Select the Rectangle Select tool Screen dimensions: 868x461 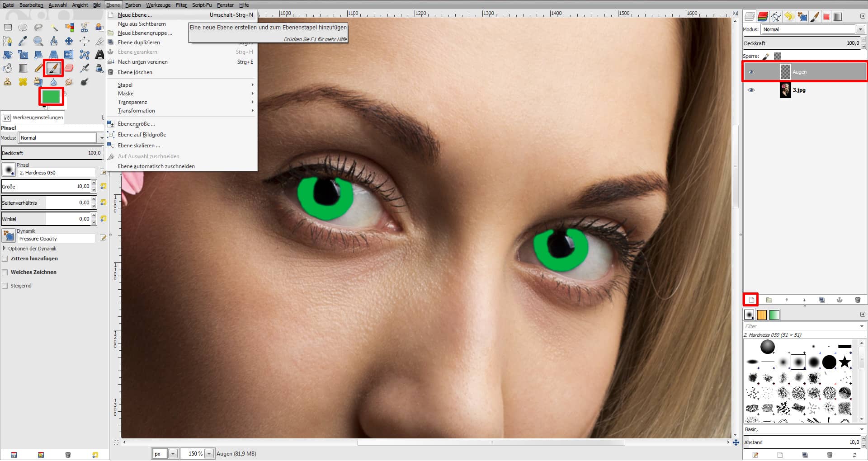point(8,28)
